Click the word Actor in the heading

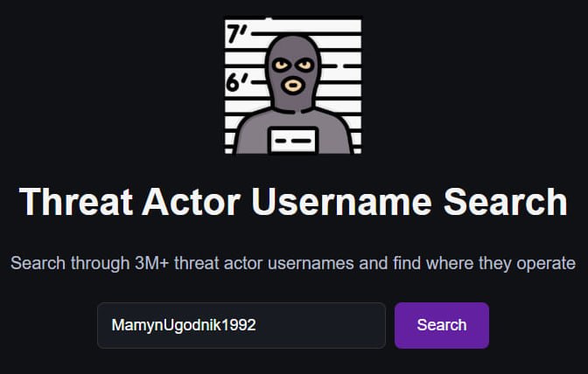(191, 202)
